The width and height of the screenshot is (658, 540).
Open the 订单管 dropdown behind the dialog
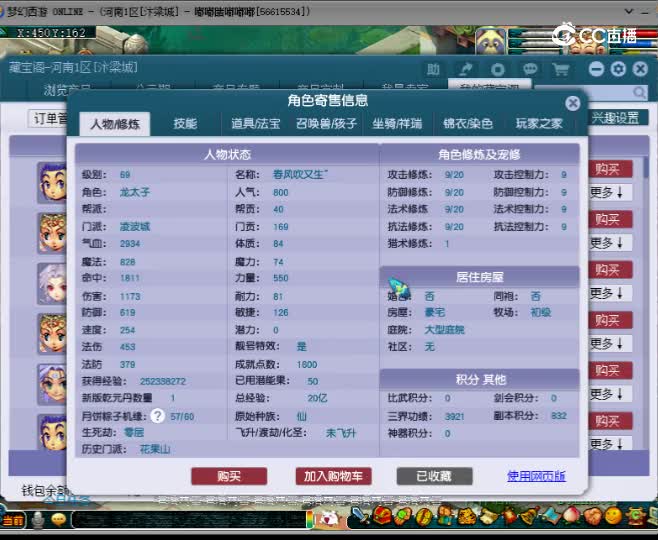(48, 119)
